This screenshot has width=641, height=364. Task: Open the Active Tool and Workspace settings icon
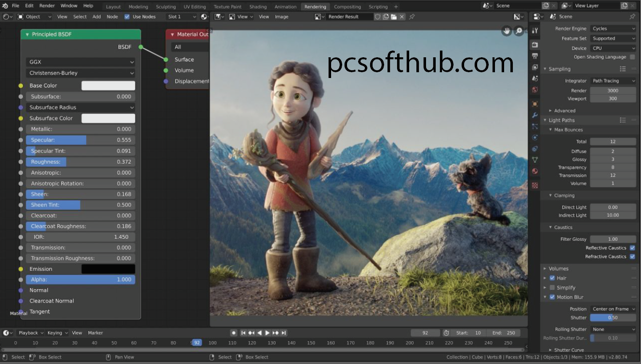[x=534, y=31]
